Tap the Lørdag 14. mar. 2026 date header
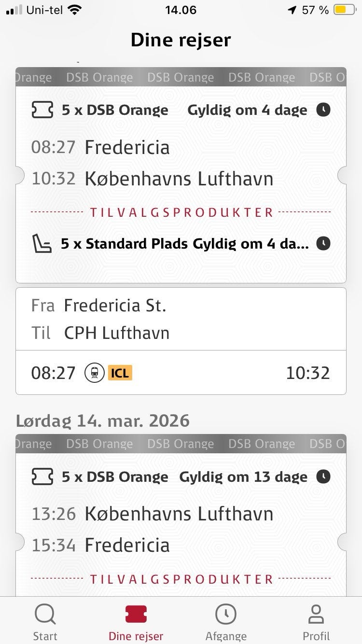This screenshot has height=644, width=362. 103,420
